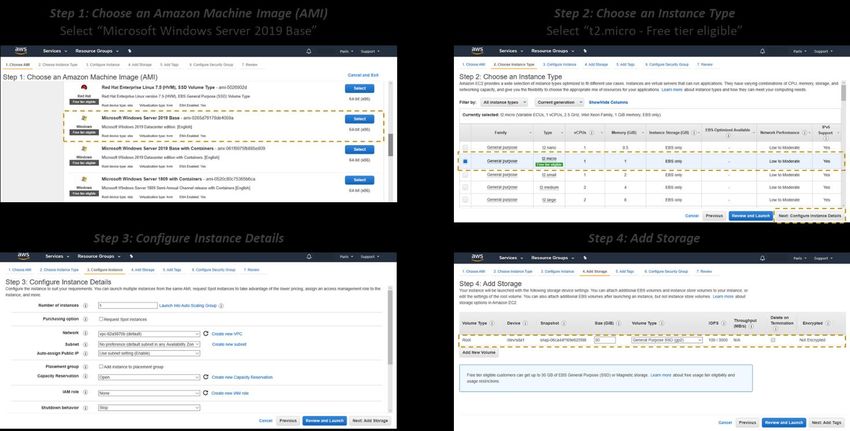The width and height of the screenshot is (850, 431).
Task: Click info icon beside Purchasing option
Action: pos(85,319)
